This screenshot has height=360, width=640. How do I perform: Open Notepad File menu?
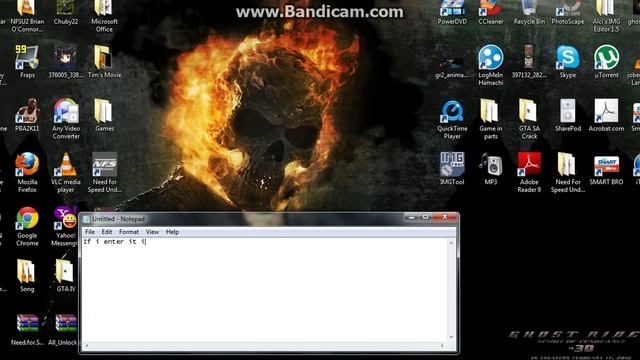coord(90,232)
